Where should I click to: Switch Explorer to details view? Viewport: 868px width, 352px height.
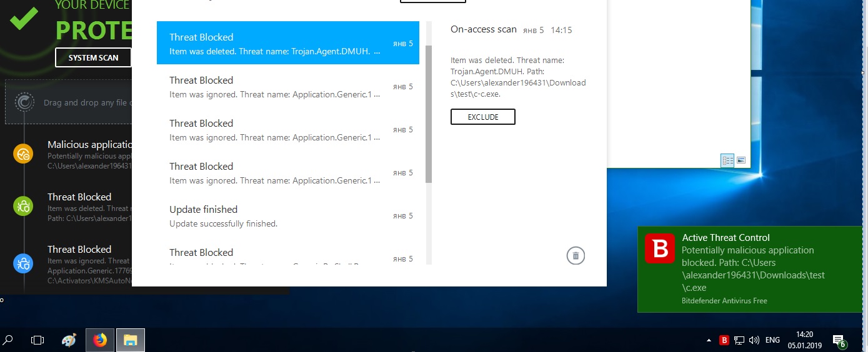coord(727,160)
